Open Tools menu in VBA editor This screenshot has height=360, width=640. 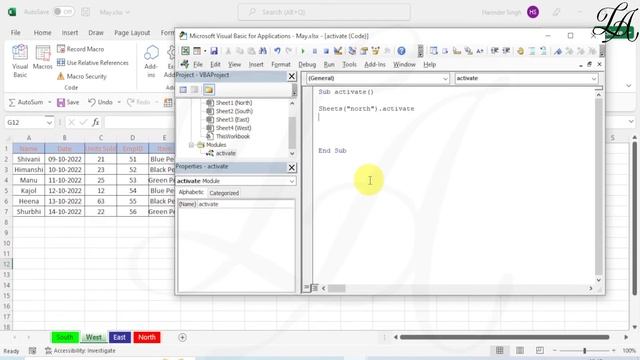349,64
